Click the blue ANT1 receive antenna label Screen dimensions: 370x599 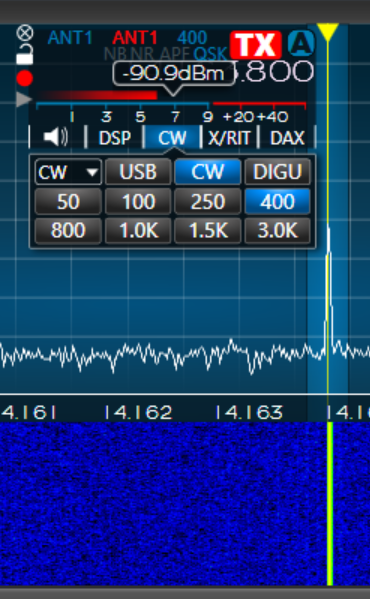70,38
